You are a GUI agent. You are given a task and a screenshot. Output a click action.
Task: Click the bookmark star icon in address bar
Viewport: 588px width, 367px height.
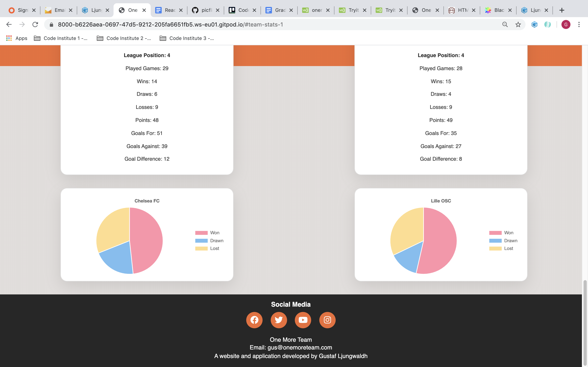[518, 24]
